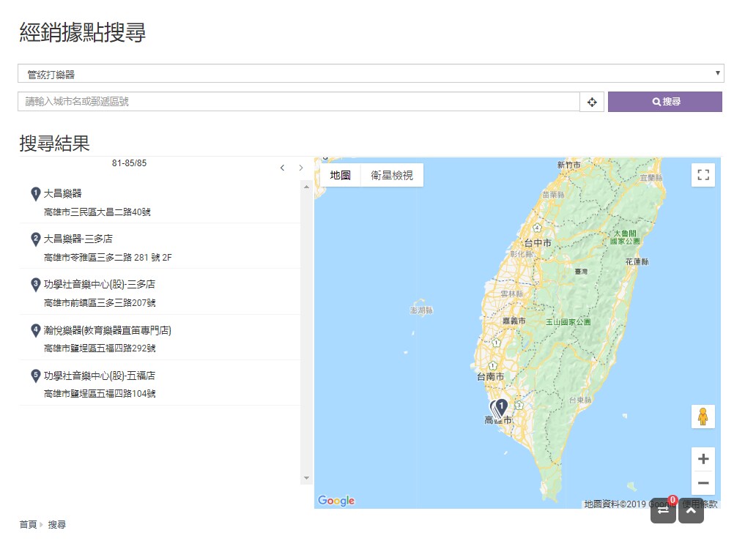Switch map to 衛星檢視 satellite view
The image size is (756, 541).
coord(392,176)
